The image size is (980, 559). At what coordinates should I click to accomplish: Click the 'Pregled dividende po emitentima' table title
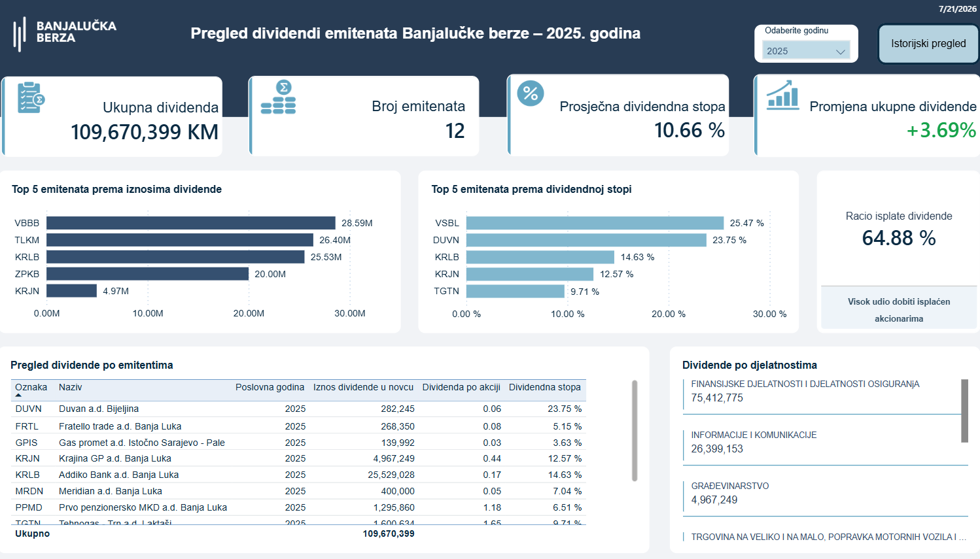(92, 365)
